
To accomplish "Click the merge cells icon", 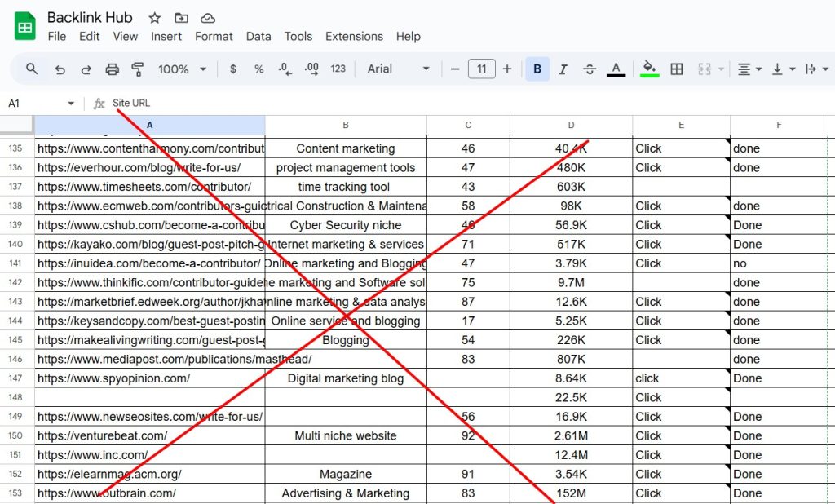I will click(704, 69).
